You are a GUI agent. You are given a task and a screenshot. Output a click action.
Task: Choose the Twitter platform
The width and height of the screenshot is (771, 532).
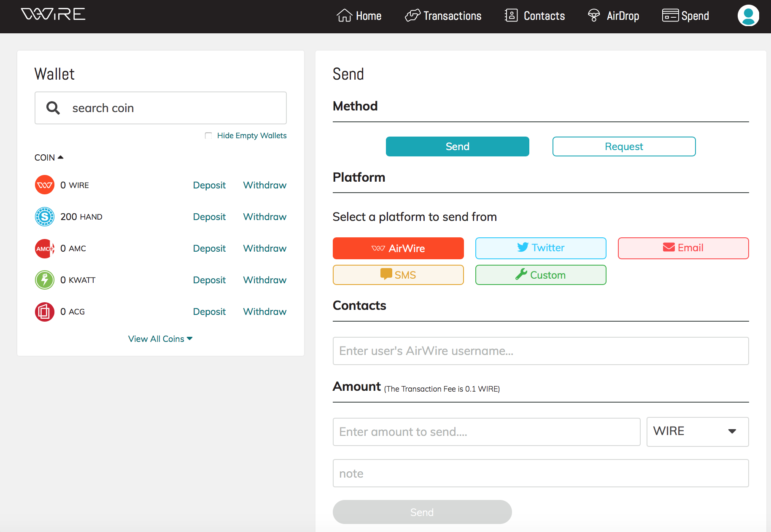click(541, 248)
